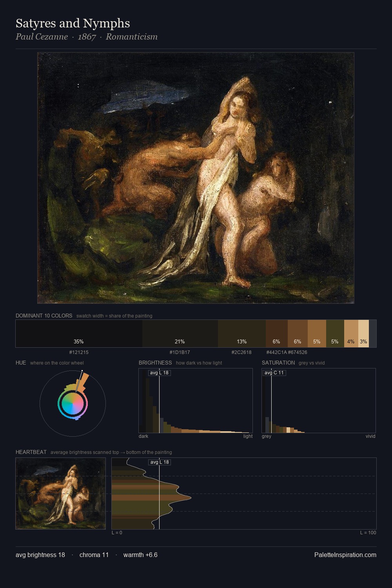Click the BRIGHTNESS section heading
Image resolution: width=392 pixels, height=588 pixels.
[x=155, y=363]
